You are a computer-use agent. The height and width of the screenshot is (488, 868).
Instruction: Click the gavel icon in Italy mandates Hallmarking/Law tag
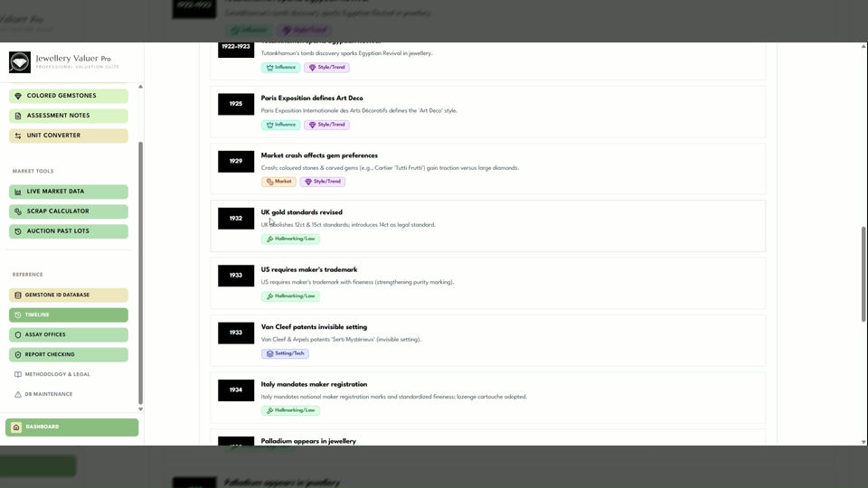(x=269, y=410)
